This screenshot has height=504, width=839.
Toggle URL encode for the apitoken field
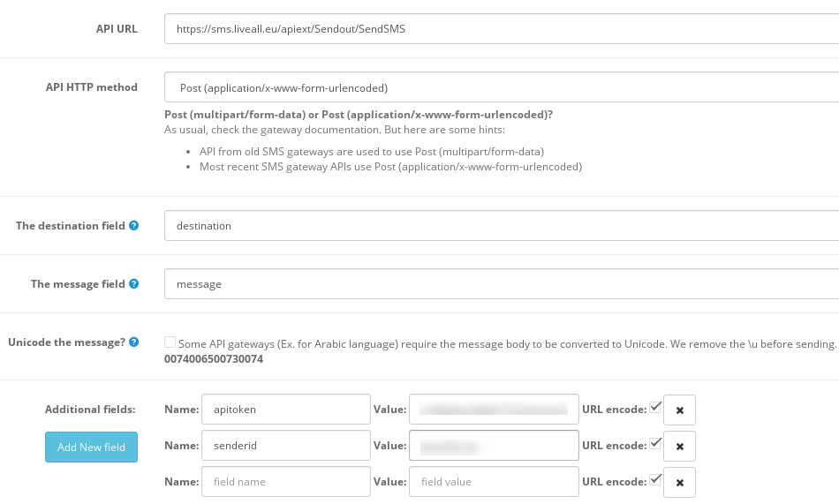click(x=654, y=407)
